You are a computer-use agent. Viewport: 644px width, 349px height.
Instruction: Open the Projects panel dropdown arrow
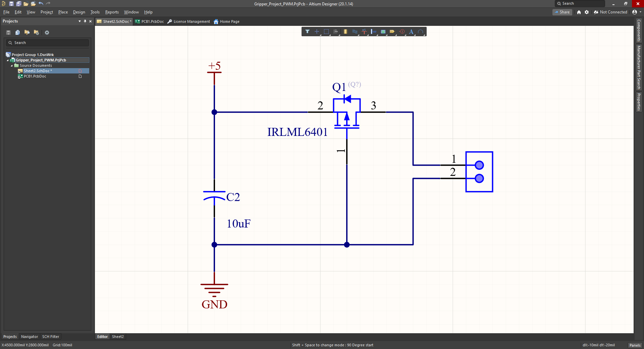pos(79,21)
